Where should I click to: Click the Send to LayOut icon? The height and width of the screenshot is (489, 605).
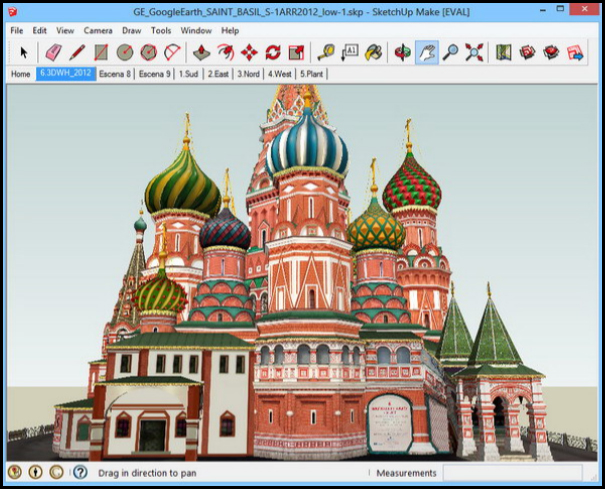[x=575, y=52]
